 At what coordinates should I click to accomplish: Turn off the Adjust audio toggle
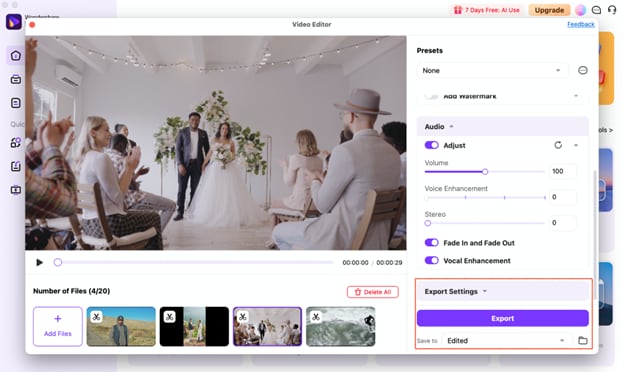(x=431, y=145)
